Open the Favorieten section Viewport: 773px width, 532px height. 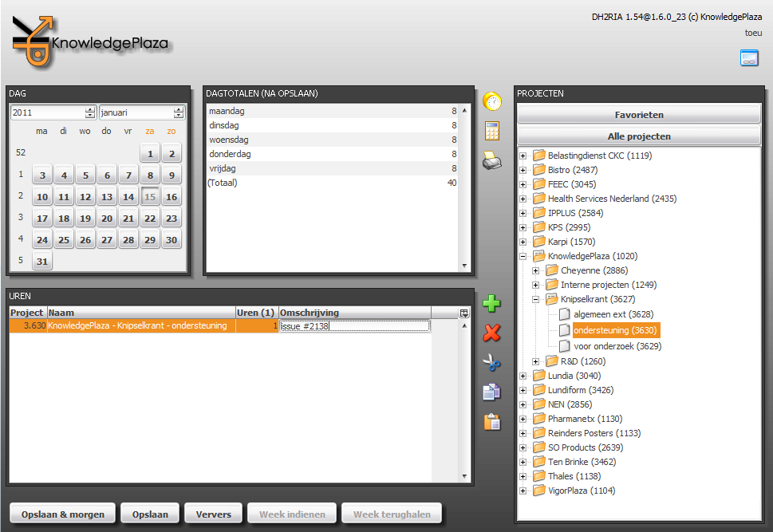point(639,114)
